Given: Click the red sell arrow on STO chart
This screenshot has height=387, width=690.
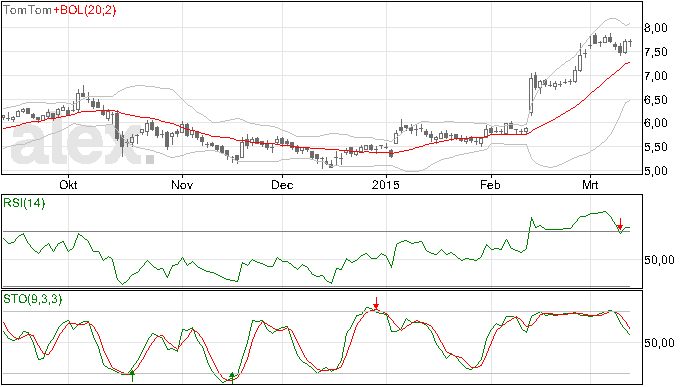Looking at the screenshot, I should click(376, 303).
